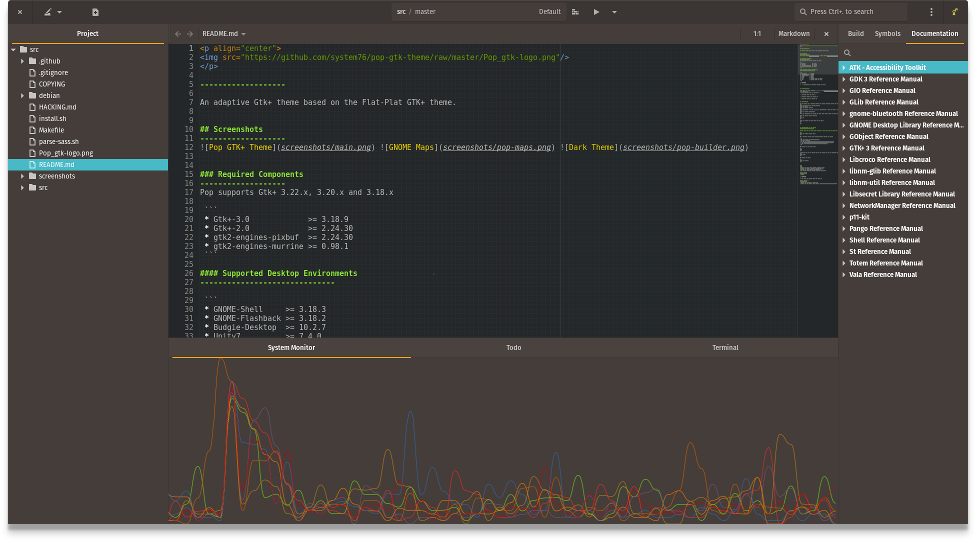Open GNOME Desktop Library Reference Manual
976x542 pixels.
[x=906, y=125]
